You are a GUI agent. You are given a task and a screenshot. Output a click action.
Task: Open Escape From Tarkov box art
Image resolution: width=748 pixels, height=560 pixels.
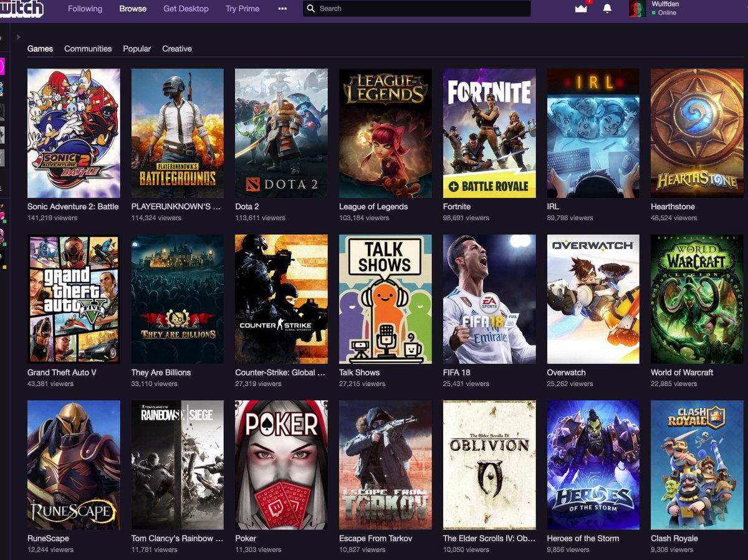point(385,465)
